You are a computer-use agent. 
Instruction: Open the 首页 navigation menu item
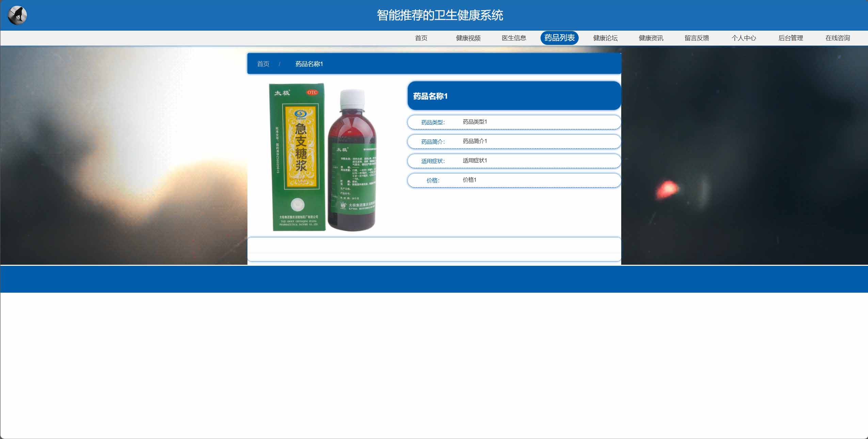click(421, 38)
